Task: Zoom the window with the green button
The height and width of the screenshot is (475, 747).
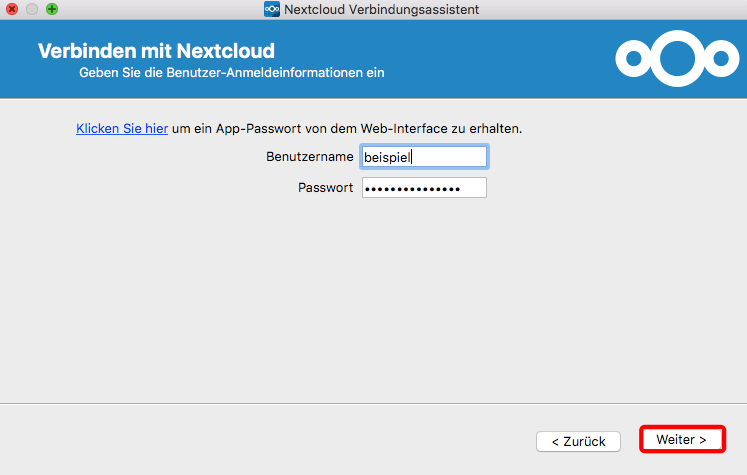Action: (x=52, y=9)
